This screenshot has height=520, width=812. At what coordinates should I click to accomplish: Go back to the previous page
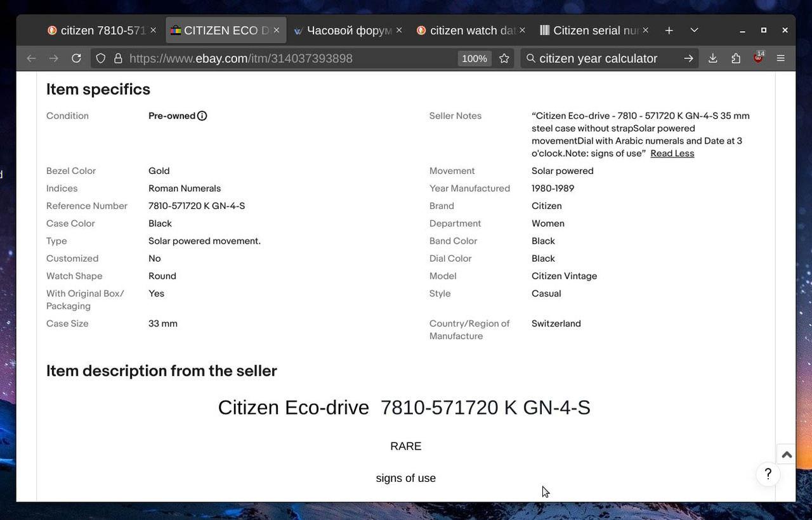pos(31,58)
